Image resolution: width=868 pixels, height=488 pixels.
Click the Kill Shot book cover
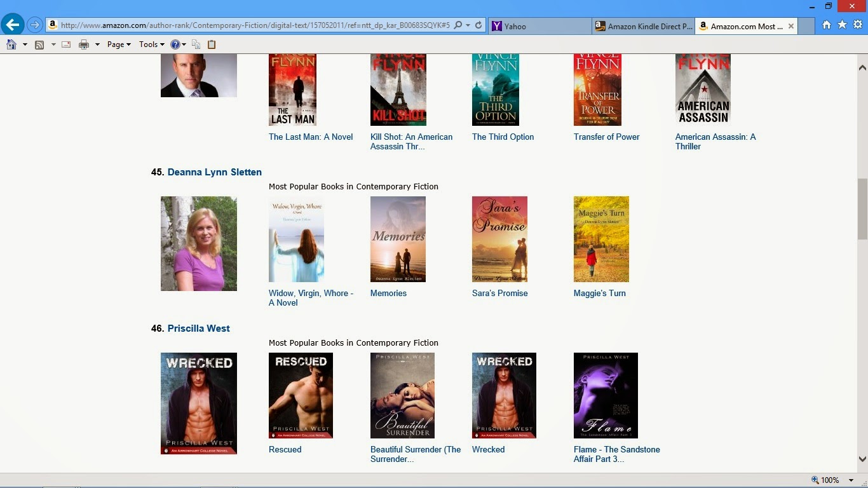point(398,90)
